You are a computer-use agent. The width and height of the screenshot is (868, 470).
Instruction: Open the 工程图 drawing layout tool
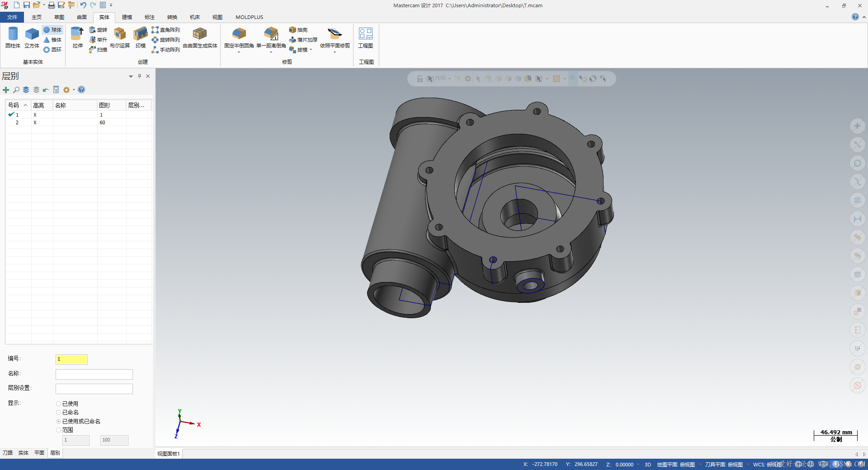(365, 37)
